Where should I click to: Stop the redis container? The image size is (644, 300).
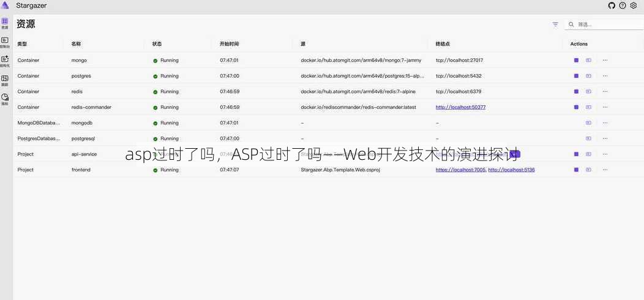click(576, 91)
